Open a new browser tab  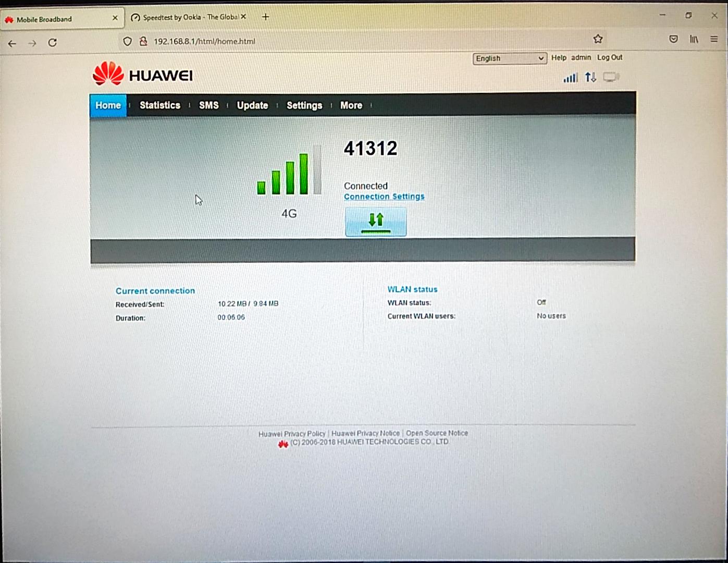[x=265, y=17]
